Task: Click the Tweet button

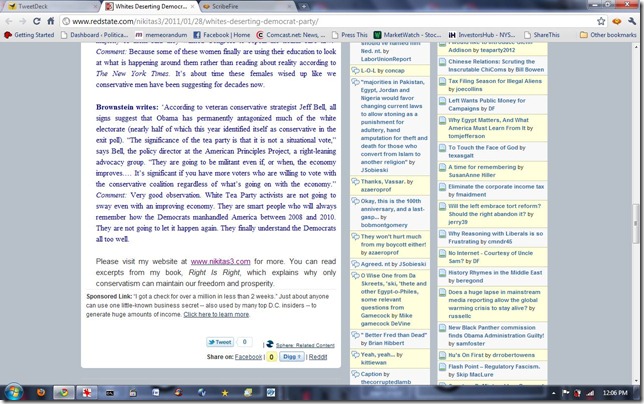Action: [220, 342]
